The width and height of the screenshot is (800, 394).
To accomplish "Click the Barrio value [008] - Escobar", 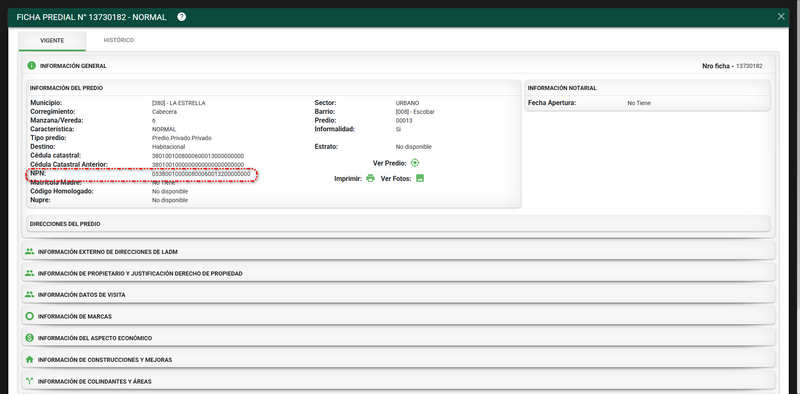I will 415,112.
